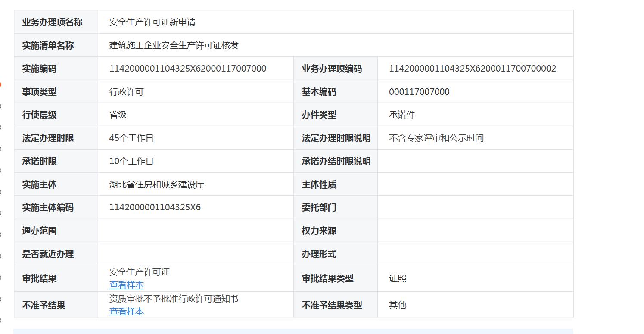Click the 权力来源 label cell
Viewport: 644px width, 334px height.
336,231
